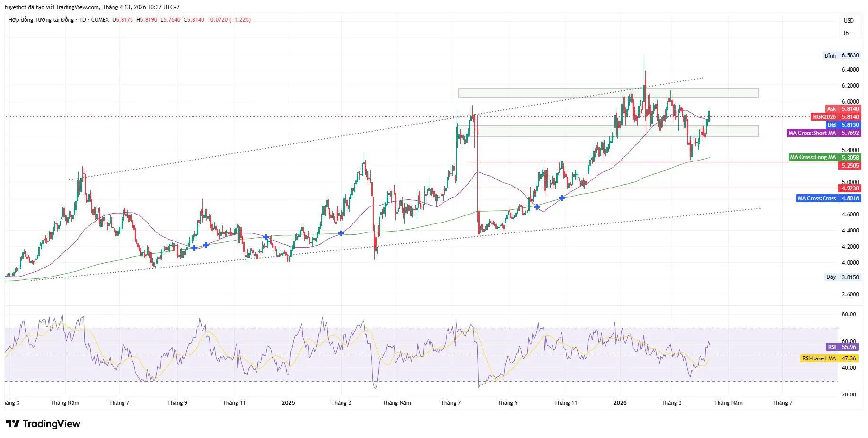Open the USD currency selector
The width and height of the screenshot is (868, 438).
pyautogui.click(x=849, y=21)
